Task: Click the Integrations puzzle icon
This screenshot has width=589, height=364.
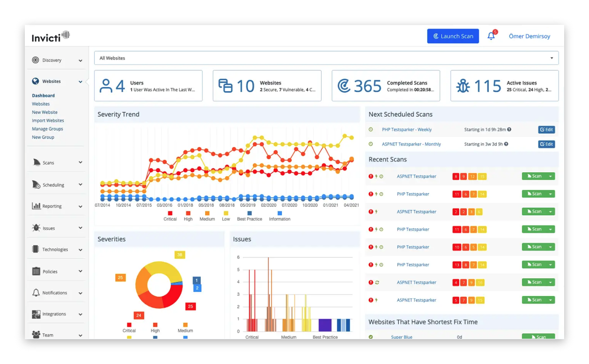Action: coord(36,314)
